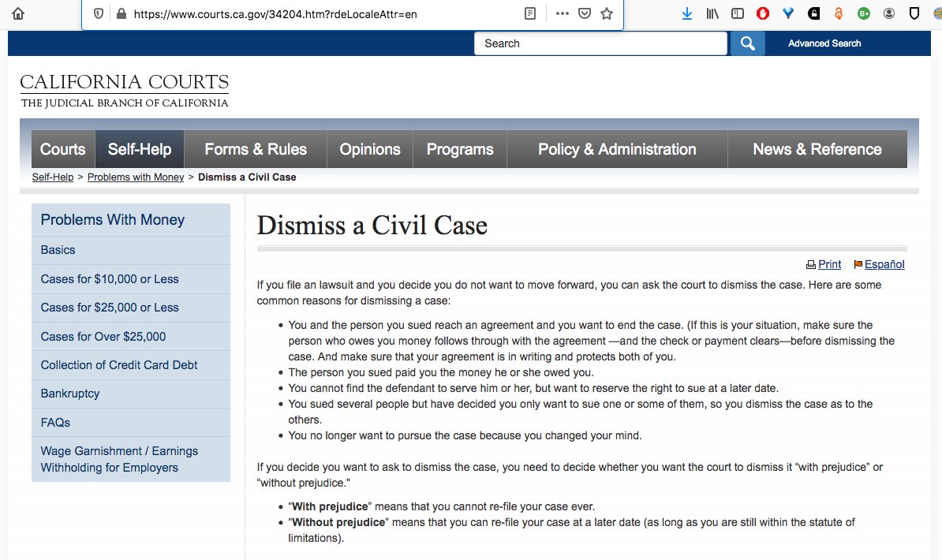The height and width of the screenshot is (560, 942).
Task: Click the Print link
Action: tap(830, 265)
